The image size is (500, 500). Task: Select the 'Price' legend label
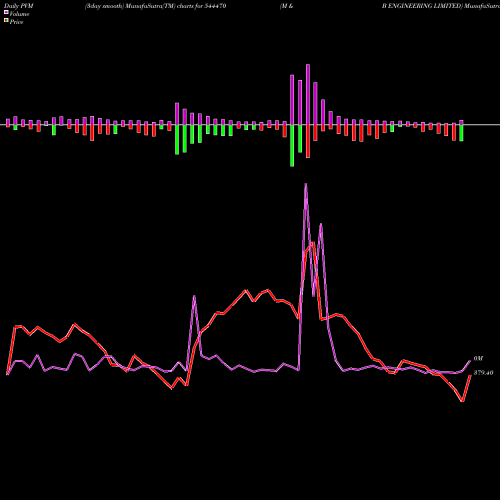[x=16, y=22]
